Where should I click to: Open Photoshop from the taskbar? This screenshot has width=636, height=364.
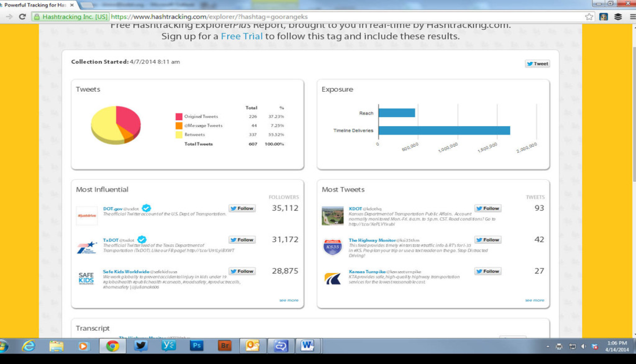click(x=196, y=346)
